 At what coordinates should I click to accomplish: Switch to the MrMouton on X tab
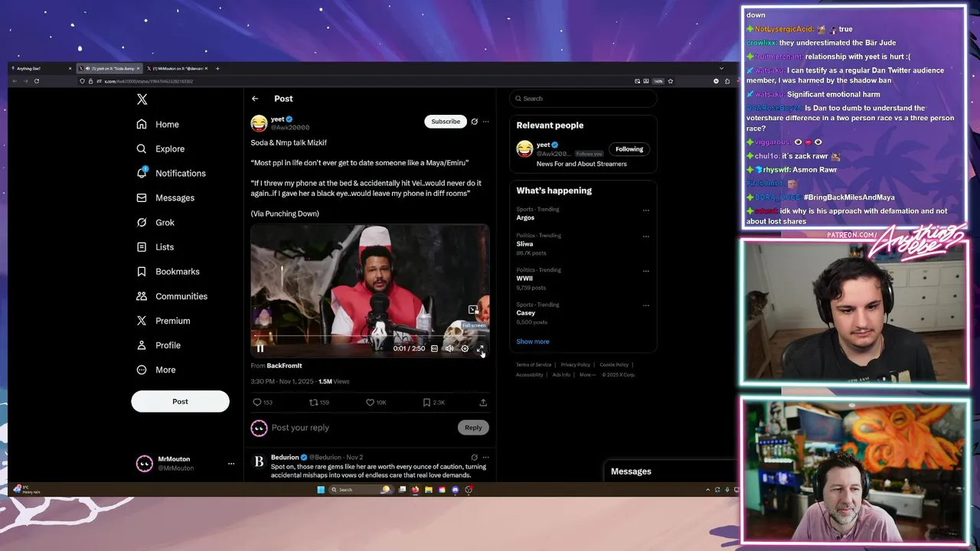(x=178, y=68)
